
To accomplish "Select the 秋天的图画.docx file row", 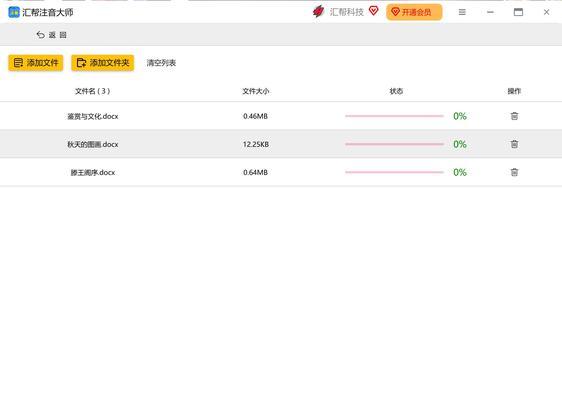I will [281, 144].
